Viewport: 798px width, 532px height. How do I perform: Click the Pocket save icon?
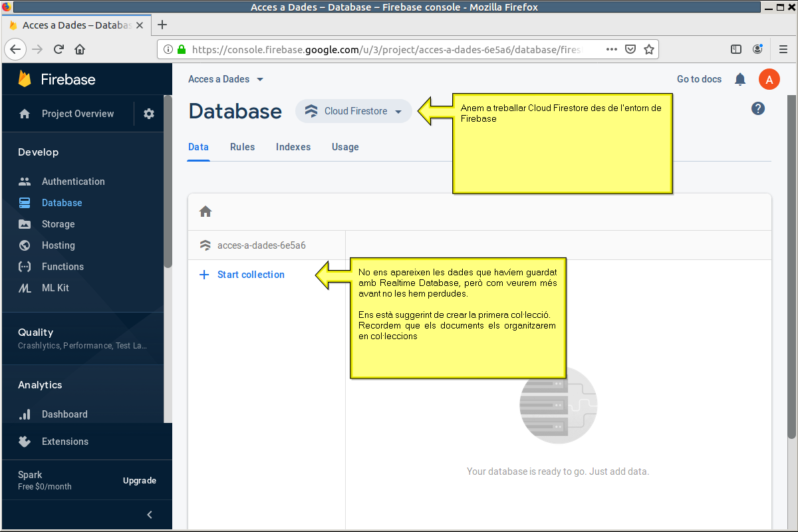pyautogui.click(x=630, y=49)
